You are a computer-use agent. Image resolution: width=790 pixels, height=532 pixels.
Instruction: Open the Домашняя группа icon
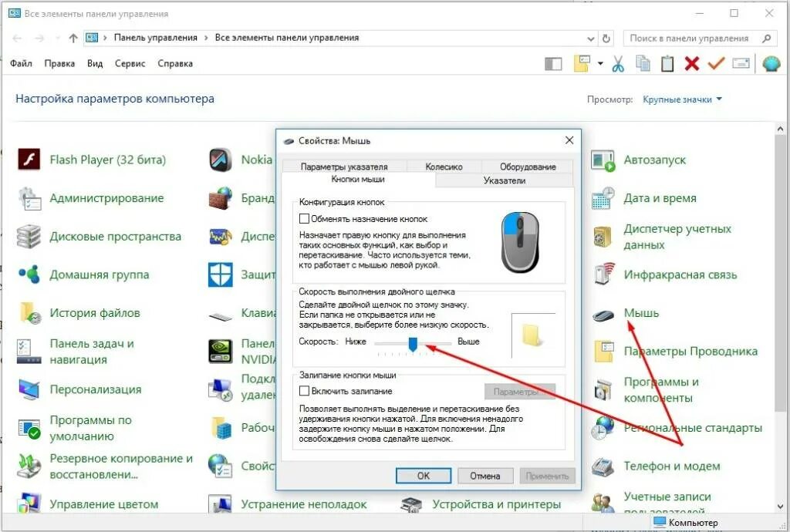pos(29,274)
